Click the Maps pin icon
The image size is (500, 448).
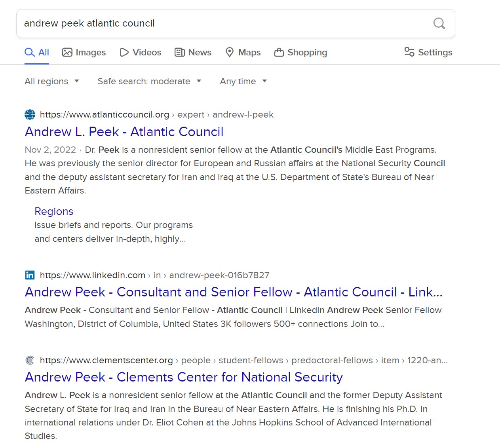tap(230, 52)
